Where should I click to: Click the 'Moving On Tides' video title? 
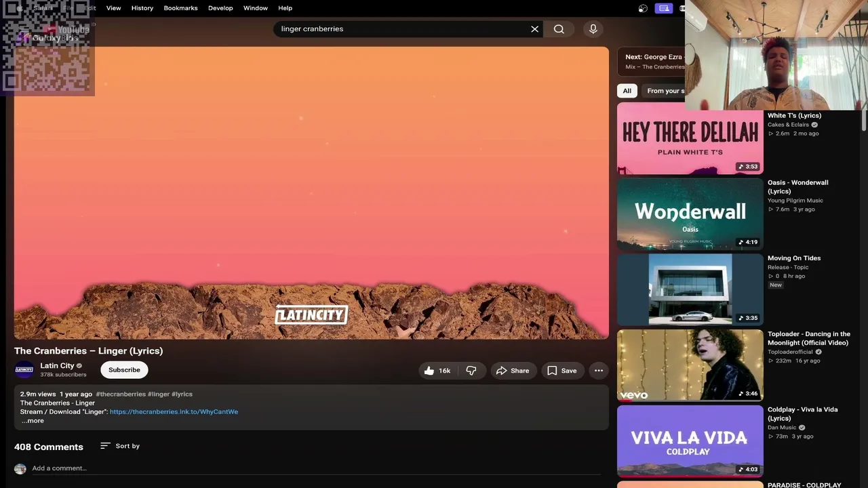pos(794,258)
